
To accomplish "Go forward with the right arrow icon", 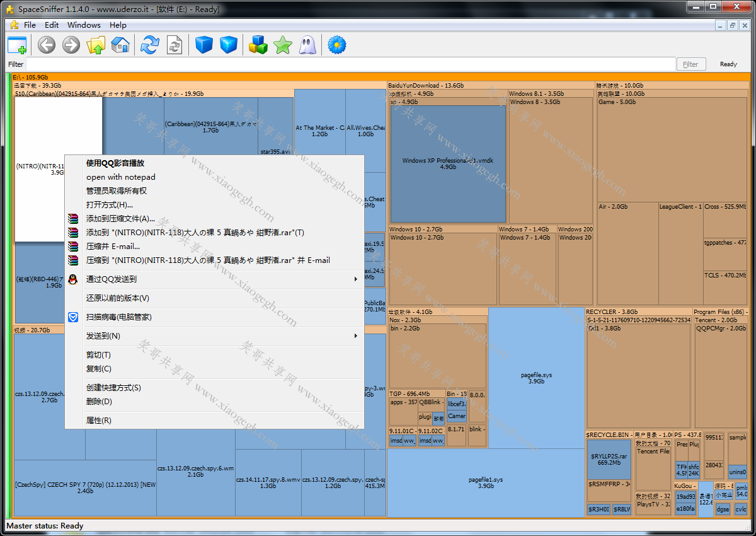I will click(x=71, y=45).
